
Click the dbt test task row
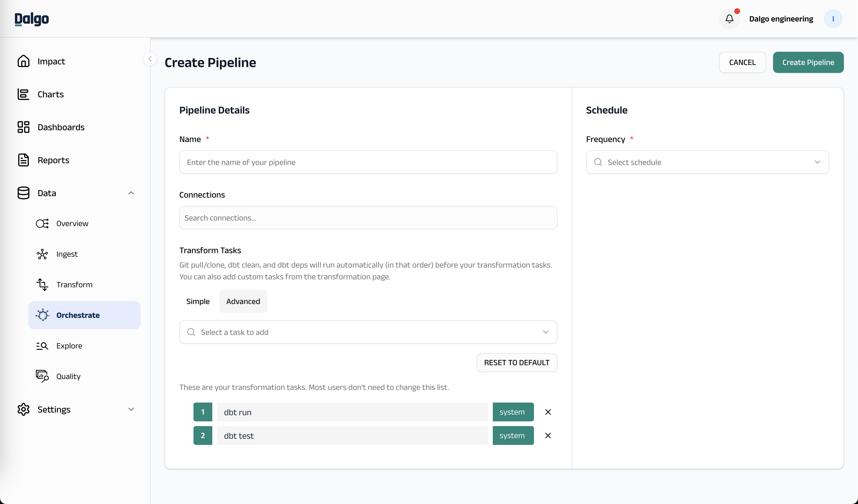pyautogui.click(x=352, y=435)
